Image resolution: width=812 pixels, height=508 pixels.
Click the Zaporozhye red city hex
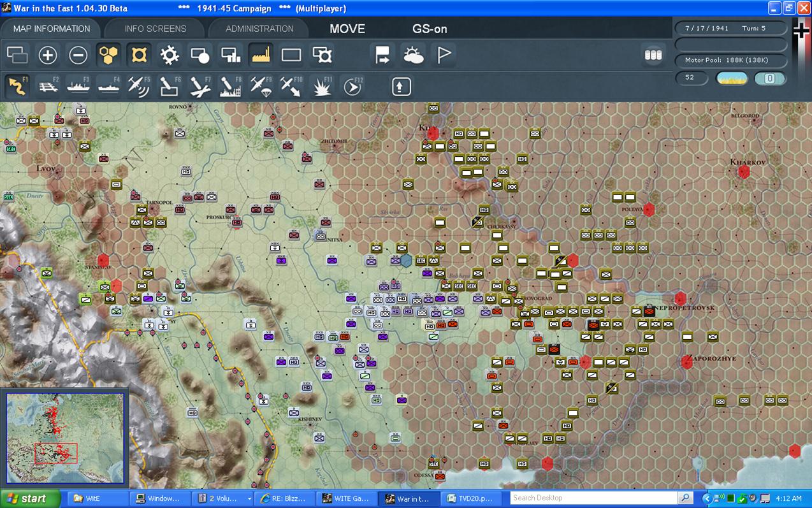click(x=686, y=362)
